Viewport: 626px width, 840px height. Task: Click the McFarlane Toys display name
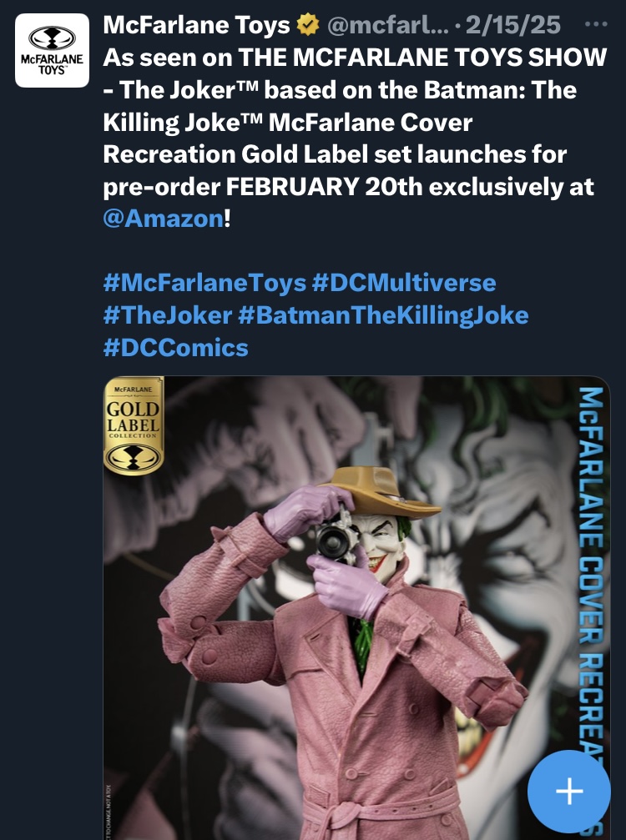point(198,26)
